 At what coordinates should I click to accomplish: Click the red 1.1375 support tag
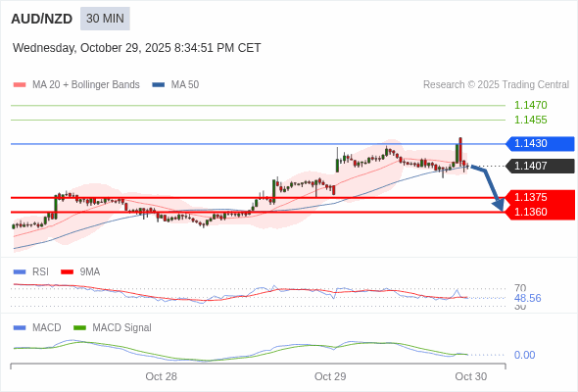pyautogui.click(x=540, y=197)
